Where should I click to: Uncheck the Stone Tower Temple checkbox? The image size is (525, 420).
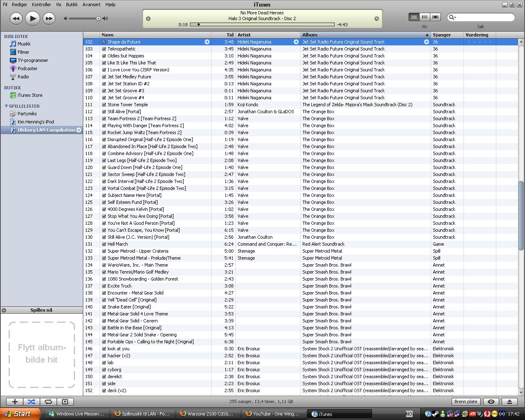(x=104, y=105)
